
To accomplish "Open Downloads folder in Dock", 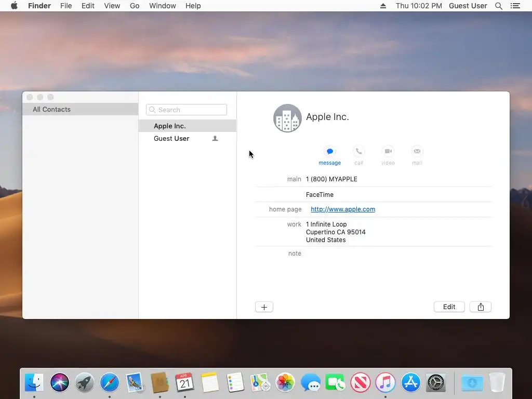I will (x=472, y=382).
